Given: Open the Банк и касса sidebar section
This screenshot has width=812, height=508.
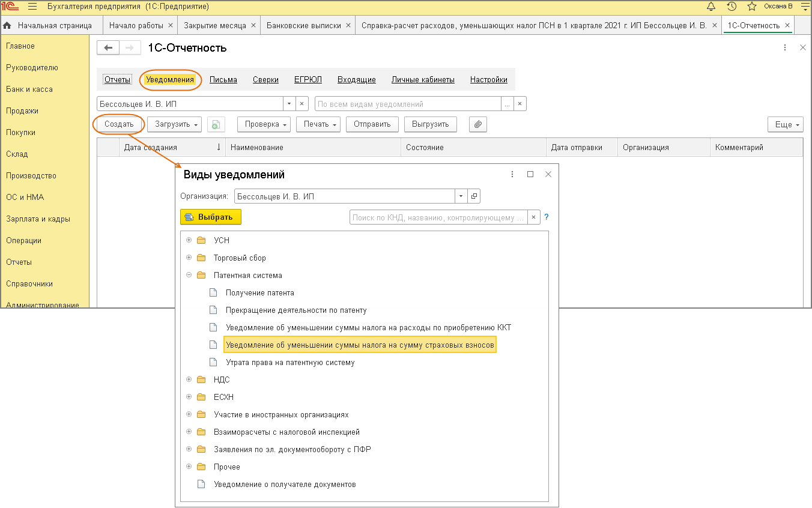Looking at the screenshot, I should click(x=29, y=89).
